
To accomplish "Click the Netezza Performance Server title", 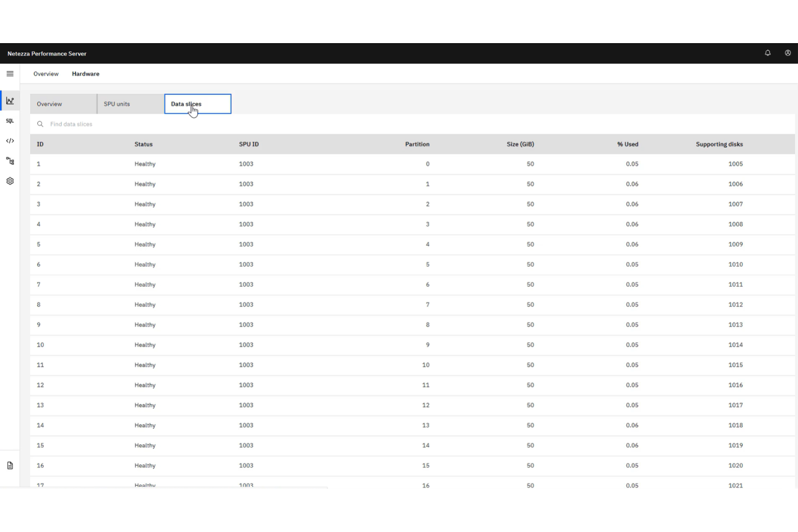I will click(x=47, y=53).
